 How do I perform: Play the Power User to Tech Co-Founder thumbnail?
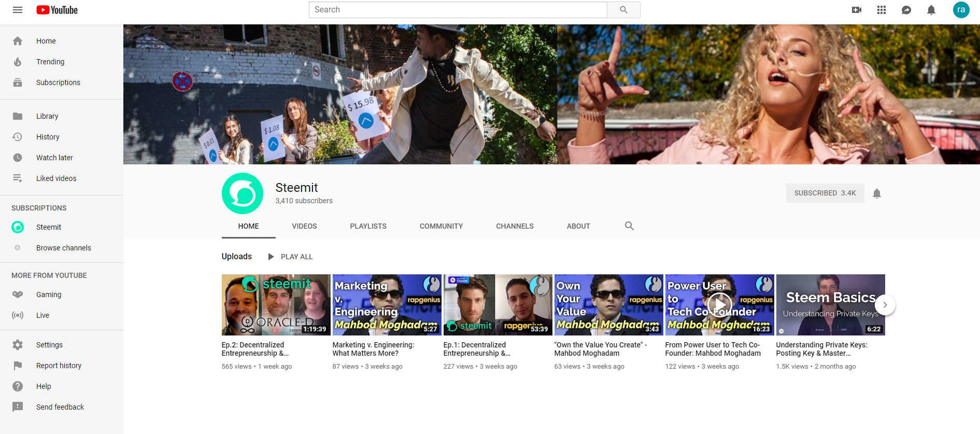(x=720, y=305)
